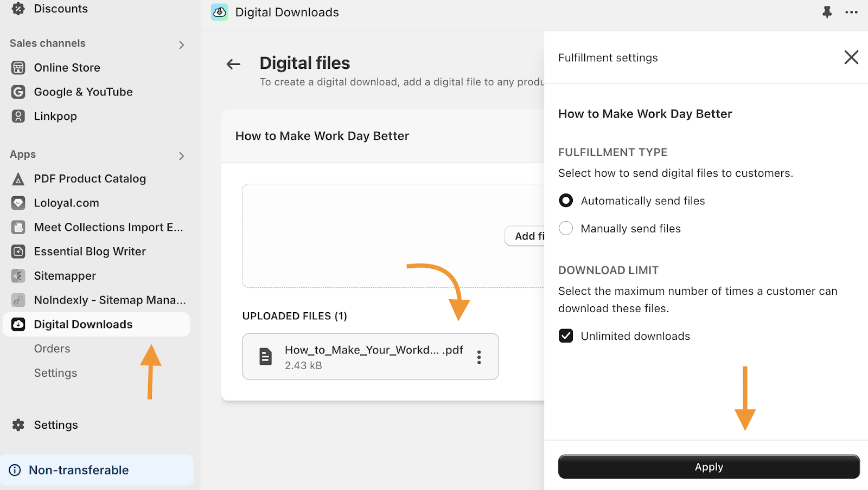
Task: Click the '2.43 kB' file size text
Action: pos(303,365)
